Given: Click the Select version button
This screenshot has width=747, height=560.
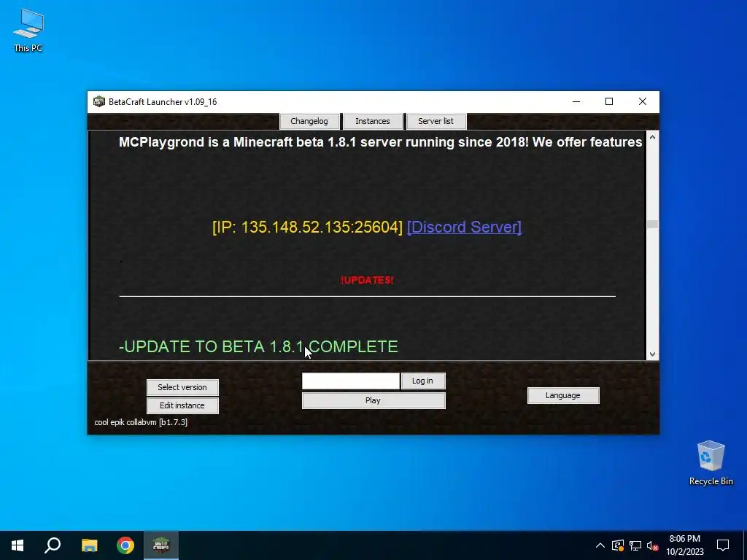Looking at the screenshot, I should (182, 387).
